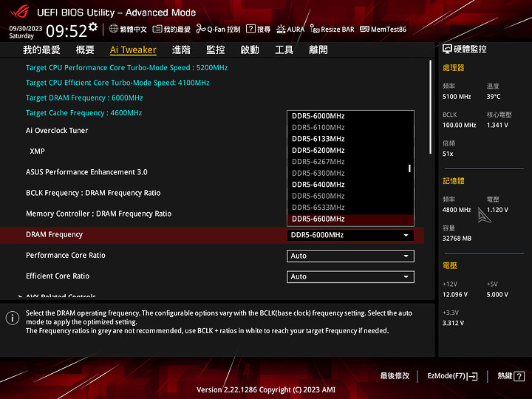532x399 pixels.
Task: Select DDR5-6133MHz option
Action: pos(350,139)
